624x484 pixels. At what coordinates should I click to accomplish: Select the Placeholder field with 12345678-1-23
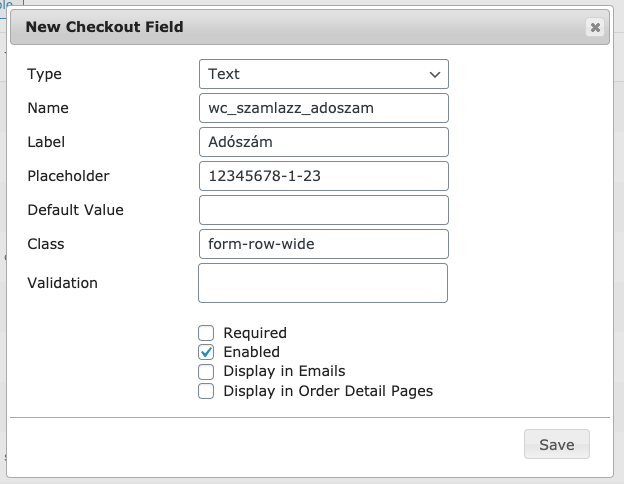pos(324,176)
